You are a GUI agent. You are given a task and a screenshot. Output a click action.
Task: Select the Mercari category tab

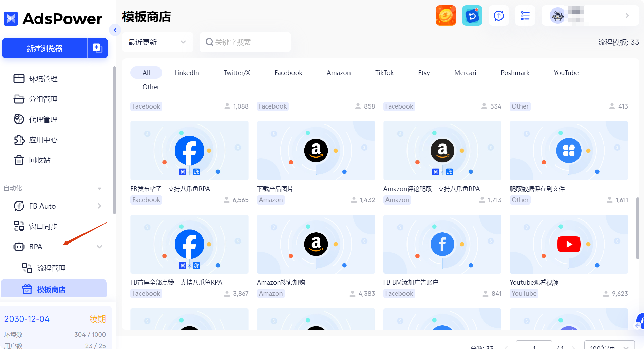click(x=465, y=73)
